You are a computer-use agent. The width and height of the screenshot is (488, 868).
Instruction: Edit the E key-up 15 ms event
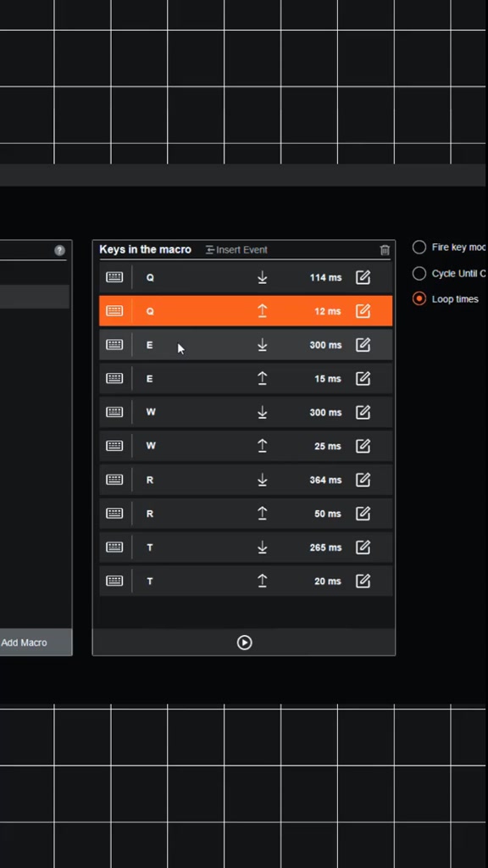coord(363,379)
